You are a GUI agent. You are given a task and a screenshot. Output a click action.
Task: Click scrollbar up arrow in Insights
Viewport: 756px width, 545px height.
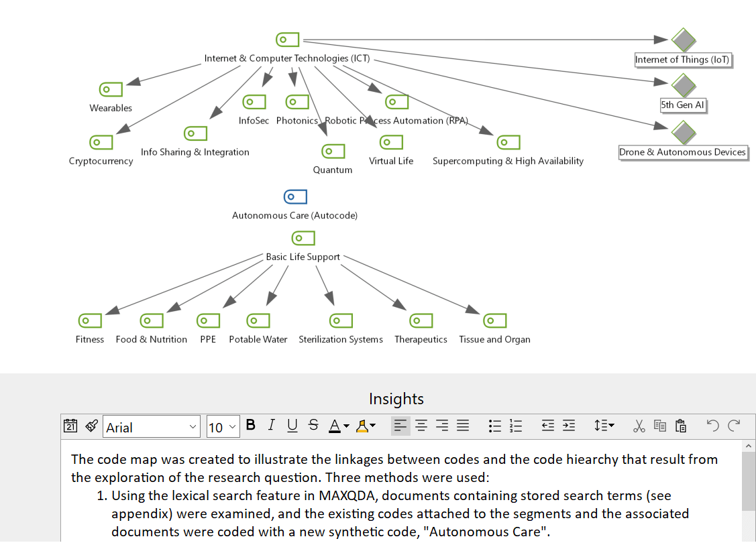(x=749, y=446)
